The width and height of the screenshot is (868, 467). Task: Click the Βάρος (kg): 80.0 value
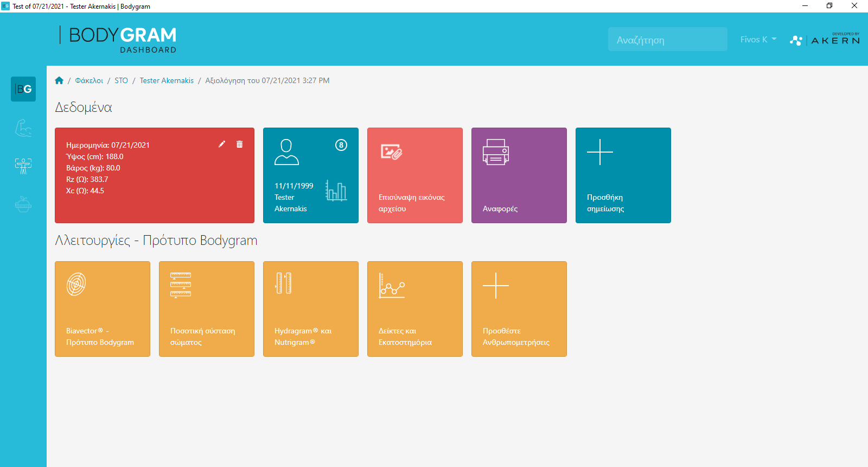click(93, 168)
